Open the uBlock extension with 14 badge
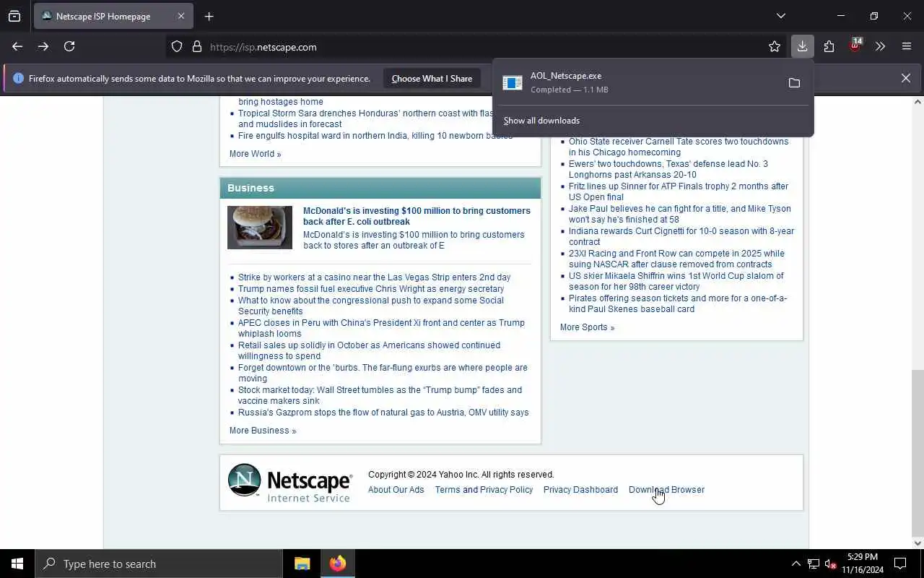924x578 pixels. 855,46
